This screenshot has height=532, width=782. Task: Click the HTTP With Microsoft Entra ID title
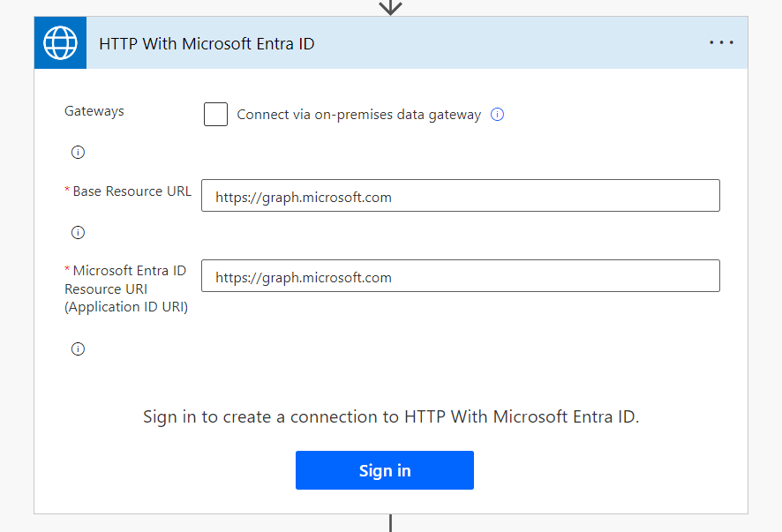point(207,43)
